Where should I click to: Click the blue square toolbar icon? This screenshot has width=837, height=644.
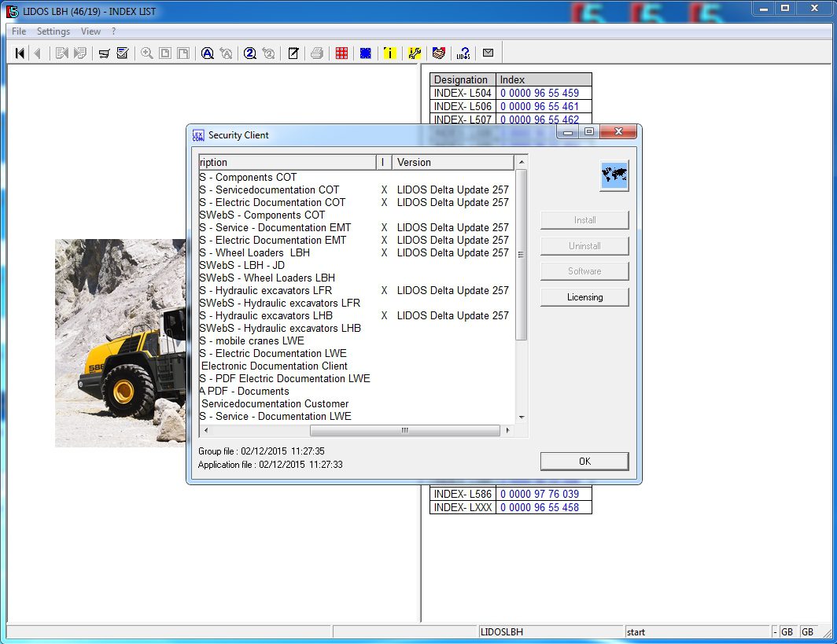(365, 53)
